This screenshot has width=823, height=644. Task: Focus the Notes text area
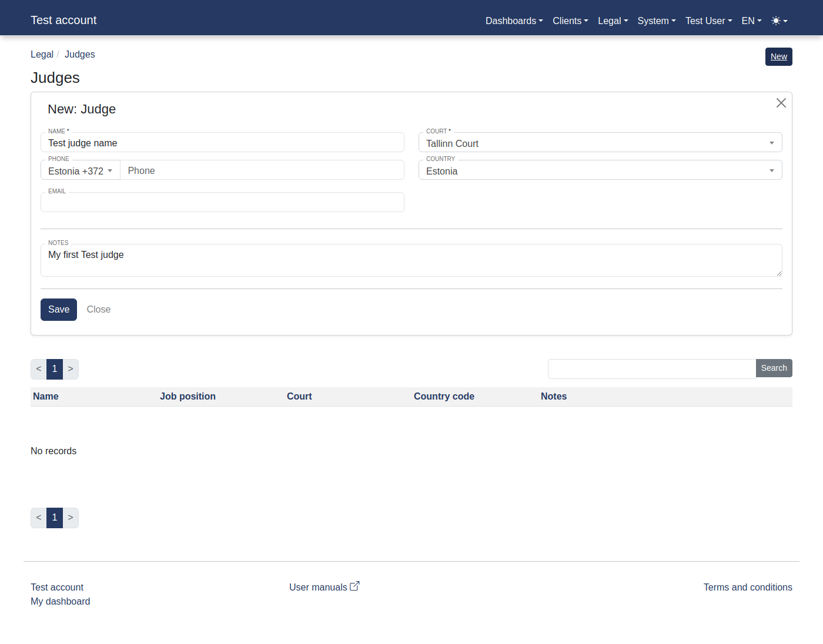click(x=411, y=261)
